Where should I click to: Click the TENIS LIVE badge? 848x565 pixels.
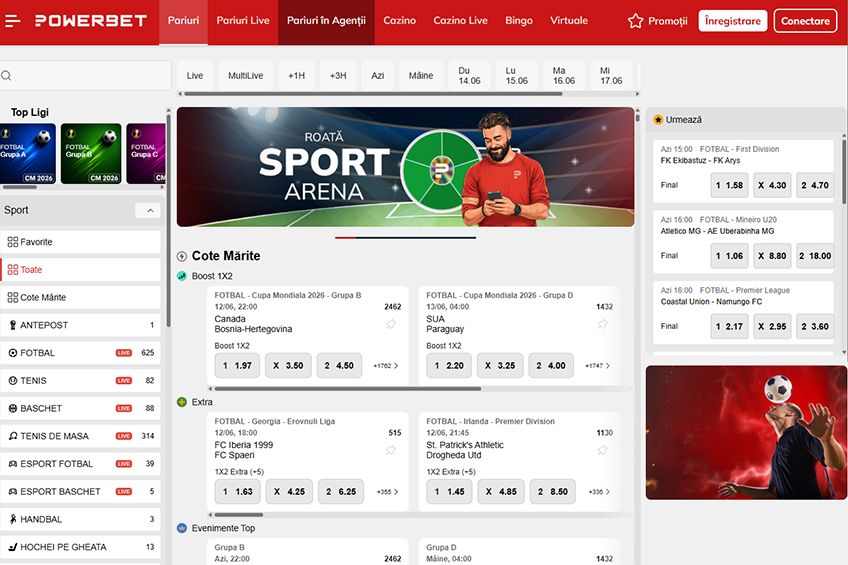pos(124,381)
